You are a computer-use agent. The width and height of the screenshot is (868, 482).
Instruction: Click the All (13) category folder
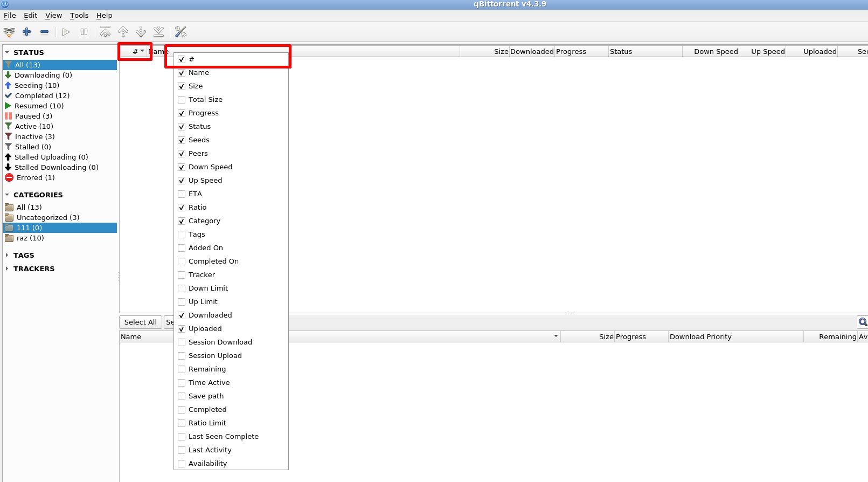29,207
